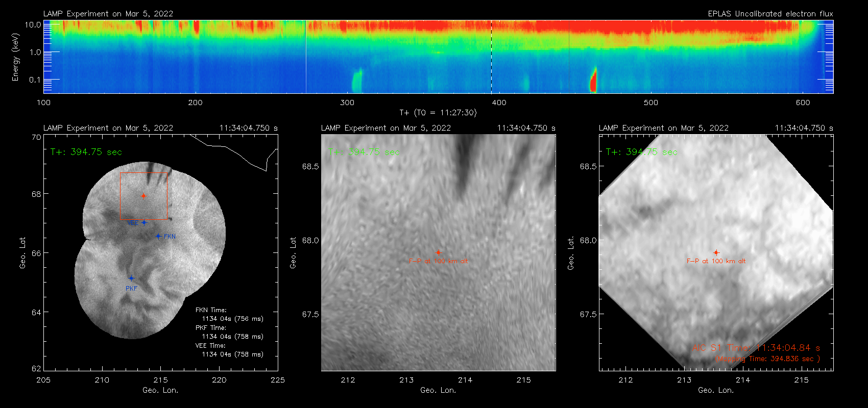This screenshot has height=408, width=868.
Task: Click the '200' tick label on spectrogram time axis
Action: [x=196, y=103]
